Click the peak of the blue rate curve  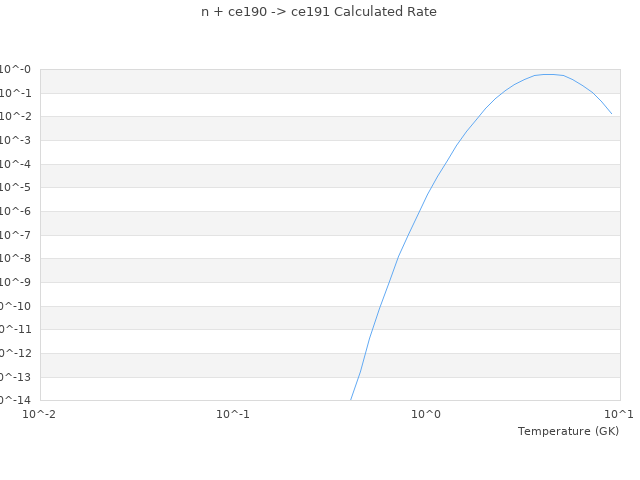548,74
